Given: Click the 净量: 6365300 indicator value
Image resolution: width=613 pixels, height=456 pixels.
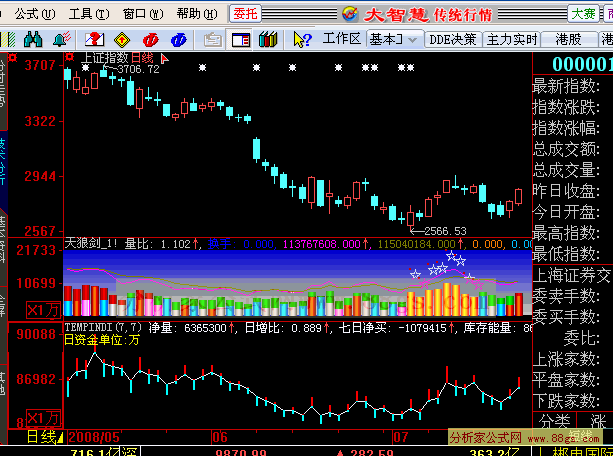Looking at the screenshot, I should [x=191, y=328].
